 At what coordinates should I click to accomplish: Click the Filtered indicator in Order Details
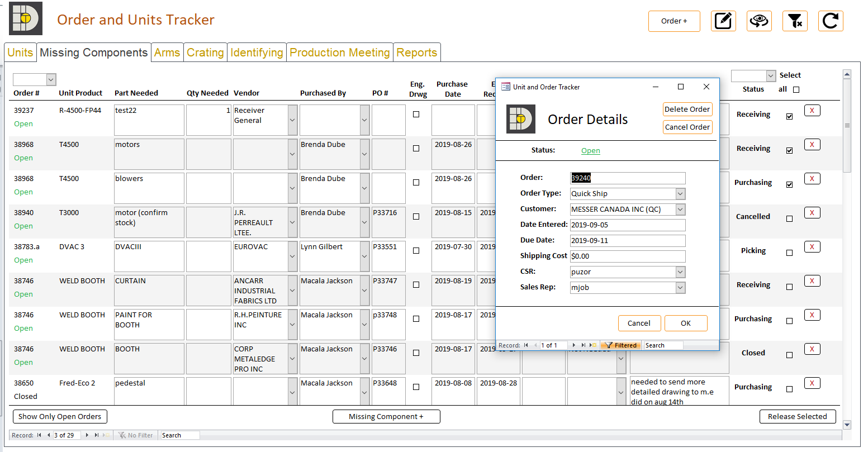621,345
